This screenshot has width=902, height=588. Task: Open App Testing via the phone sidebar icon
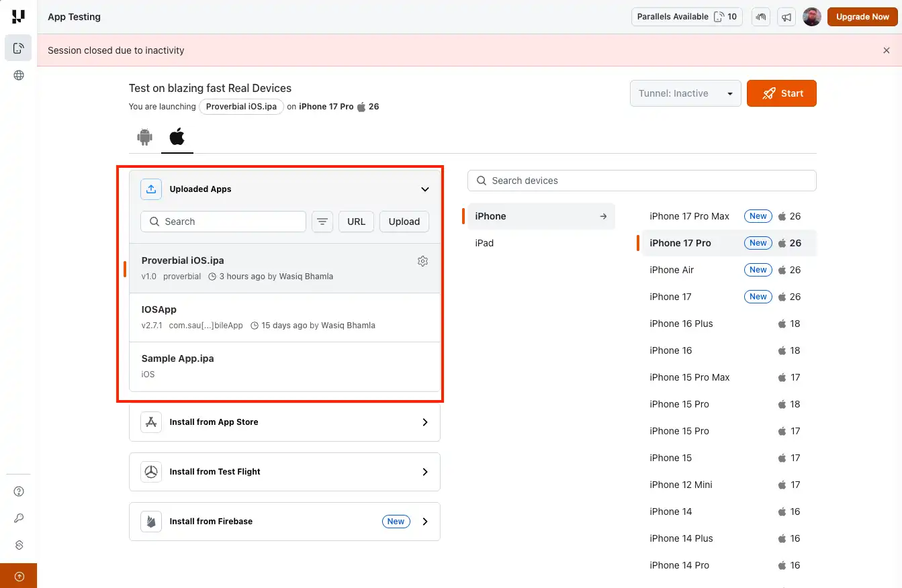(x=18, y=48)
